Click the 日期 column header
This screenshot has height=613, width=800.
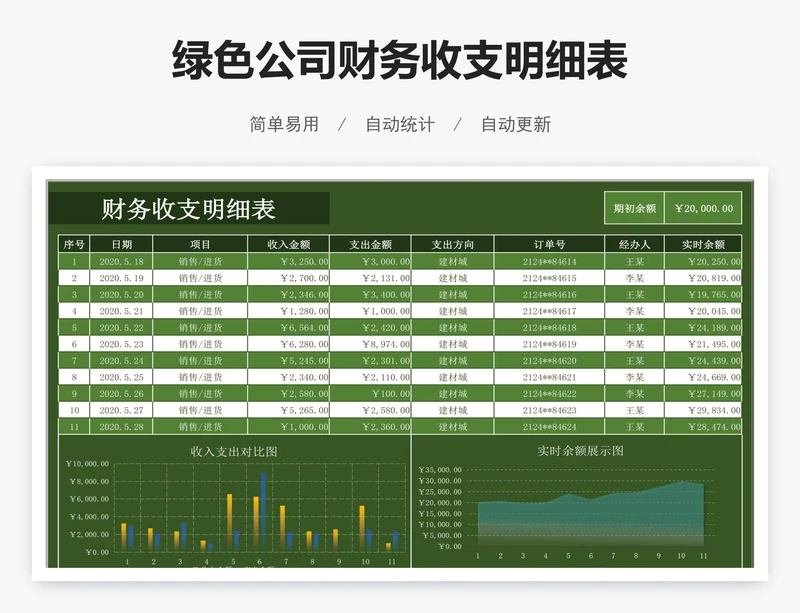click(x=121, y=244)
